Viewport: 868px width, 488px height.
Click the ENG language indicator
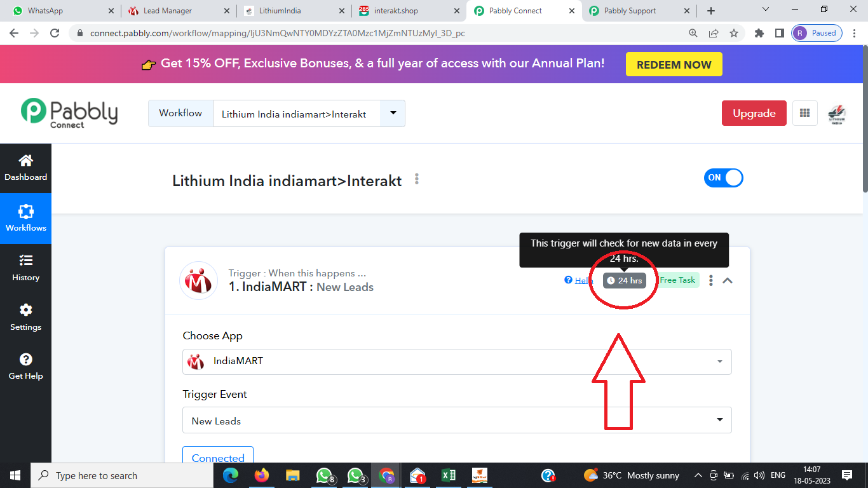[778, 475]
